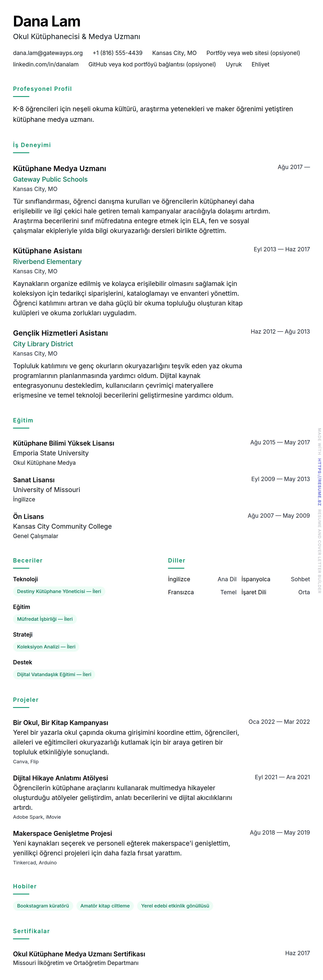The image size is (323, 980).
Task: Click the Bir Okul, Bir Kitap Kampanyası title
Action: click(x=60, y=722)
